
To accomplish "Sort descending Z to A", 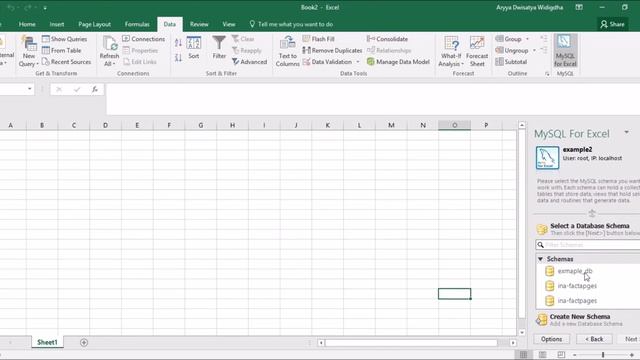I will click(x=178, y=58).
